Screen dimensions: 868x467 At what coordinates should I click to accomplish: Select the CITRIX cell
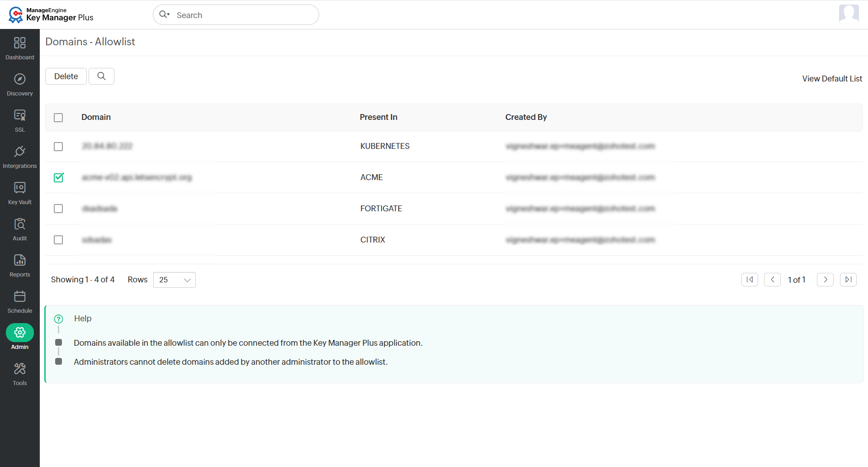[373, 240]
